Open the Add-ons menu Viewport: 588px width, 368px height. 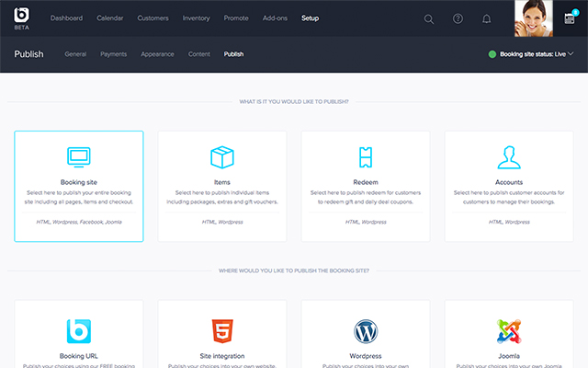pos(275,18)
